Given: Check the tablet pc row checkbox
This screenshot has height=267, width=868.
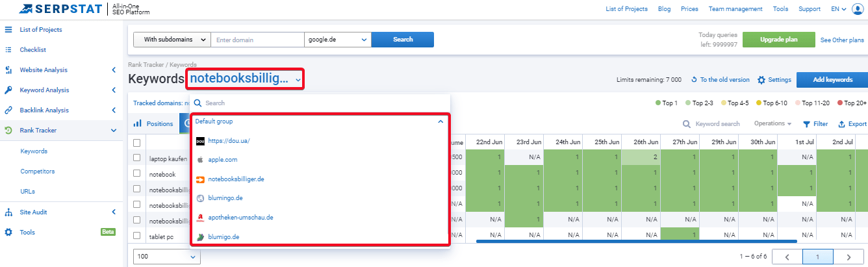Looking at the screenshot, I should tap(136, 236).
